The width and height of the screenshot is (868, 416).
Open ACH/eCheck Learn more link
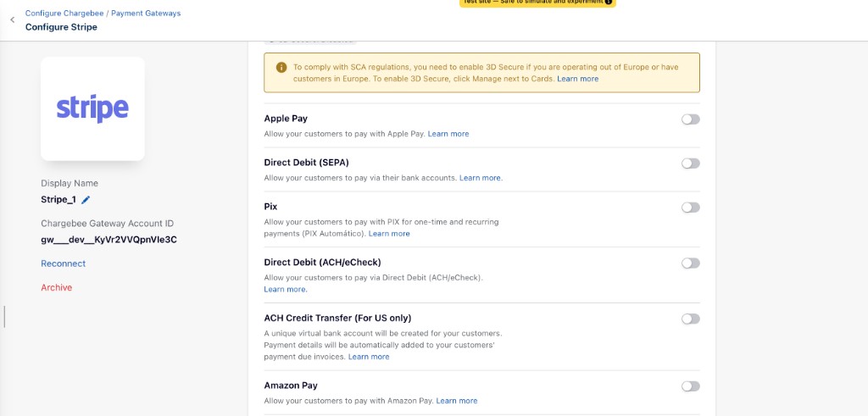pyautogui.click(x=285, y=289)
